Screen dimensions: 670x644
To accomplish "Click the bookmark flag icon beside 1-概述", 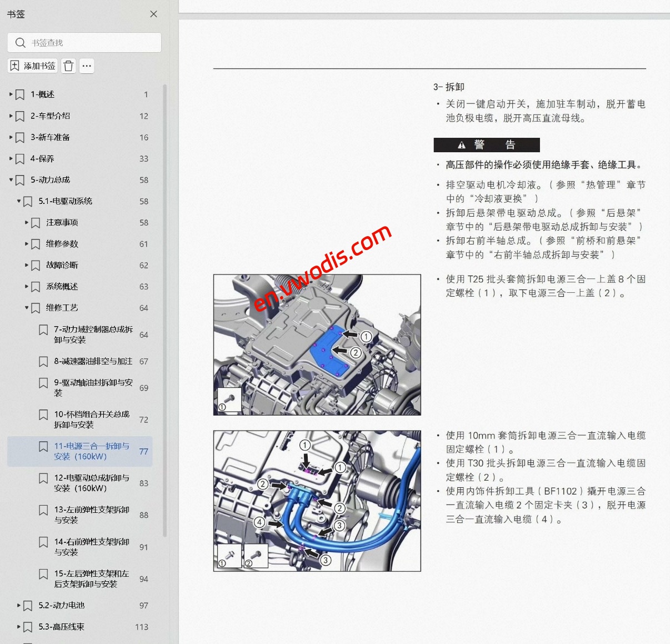I will click(x=20, y=94).
